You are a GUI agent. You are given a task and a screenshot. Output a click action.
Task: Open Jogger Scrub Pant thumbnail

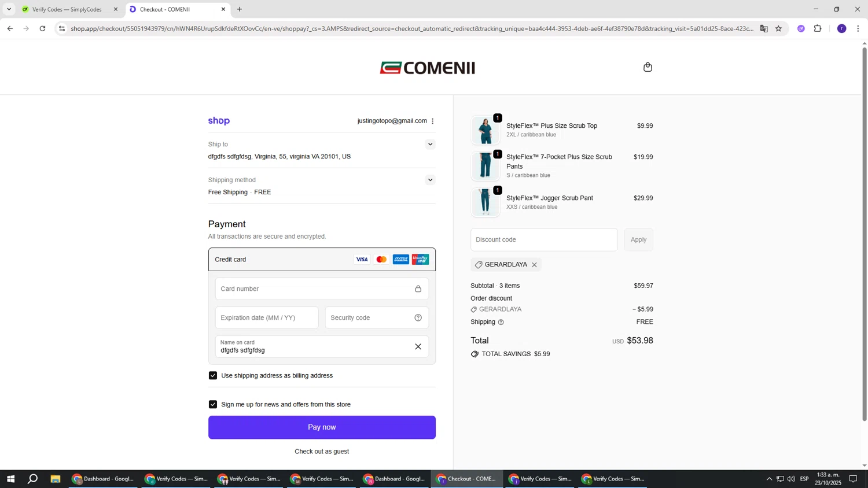tap(485, 202)
